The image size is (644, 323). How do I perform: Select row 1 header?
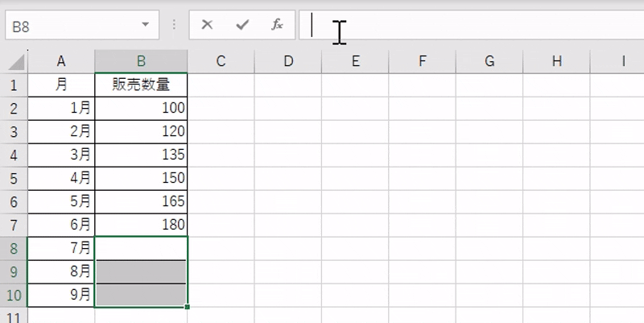14,85
